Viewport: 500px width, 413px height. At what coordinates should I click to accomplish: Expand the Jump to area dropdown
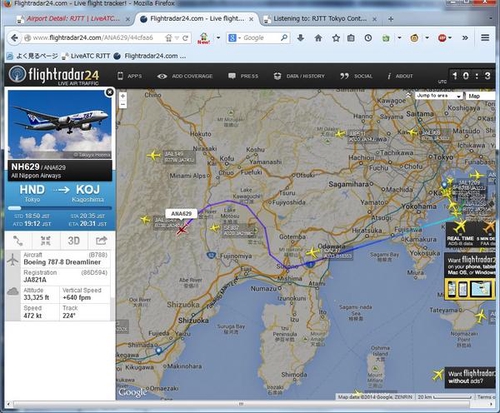(438, 96)
